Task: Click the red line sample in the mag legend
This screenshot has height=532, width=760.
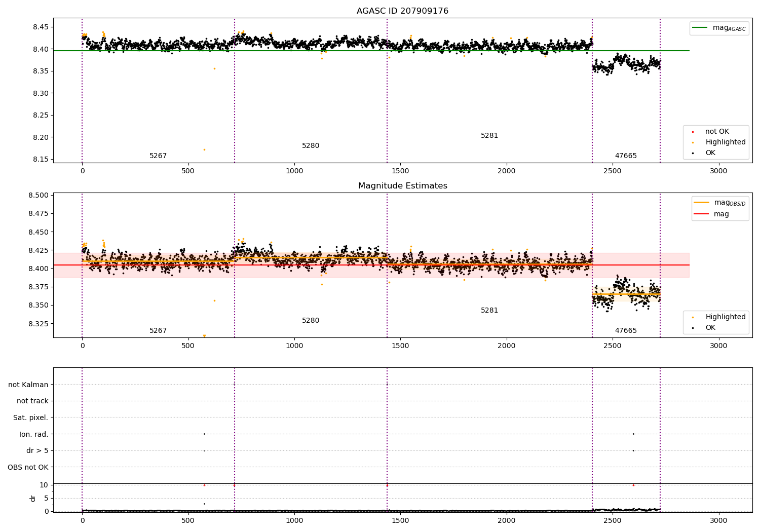Action: point(702,214)
